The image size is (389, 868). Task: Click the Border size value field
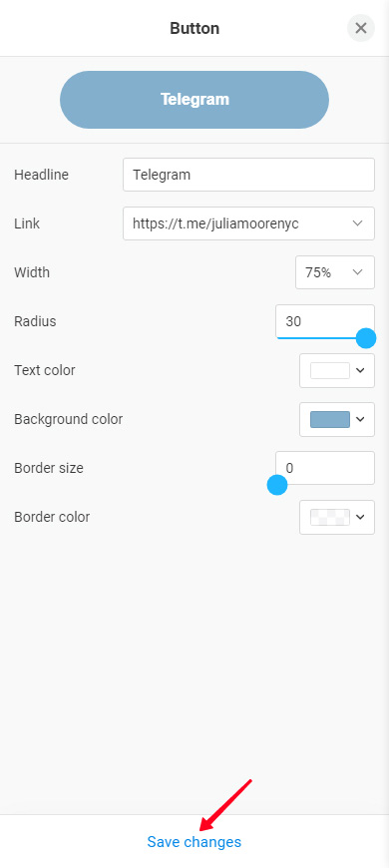[x=325, y=468]
